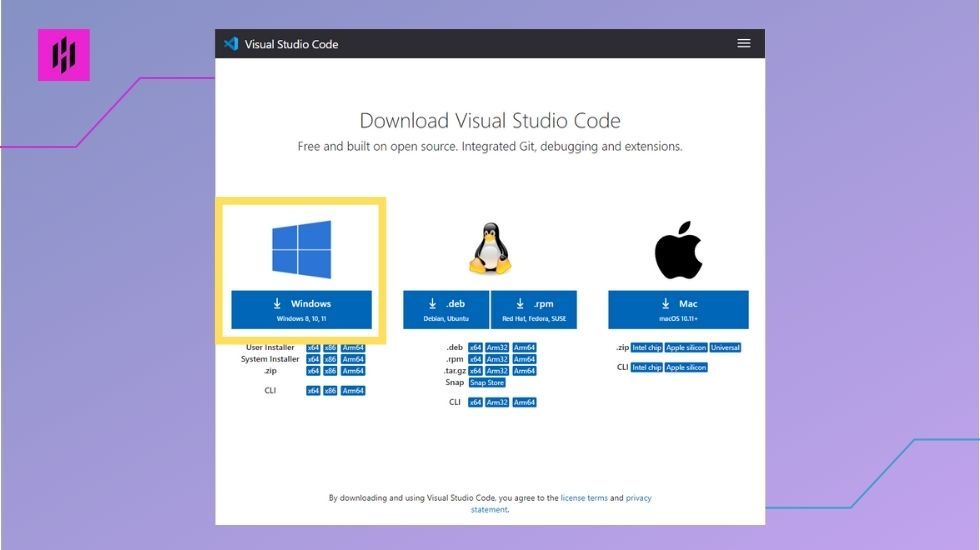Download Windows CLI x86
The height and width of the screenshot is (550, 980).
pyautogui.click(x=330, y=391)
